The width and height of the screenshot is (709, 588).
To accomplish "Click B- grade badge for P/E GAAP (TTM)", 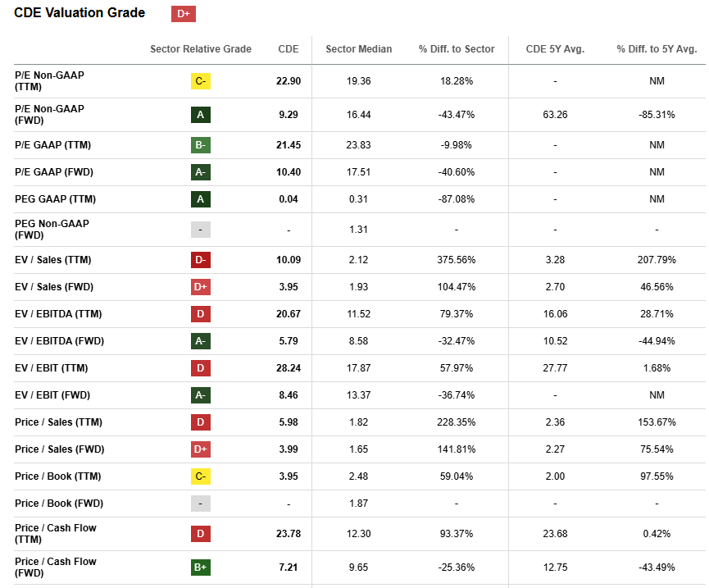I will pyautogui.click(x=200, y=145).
